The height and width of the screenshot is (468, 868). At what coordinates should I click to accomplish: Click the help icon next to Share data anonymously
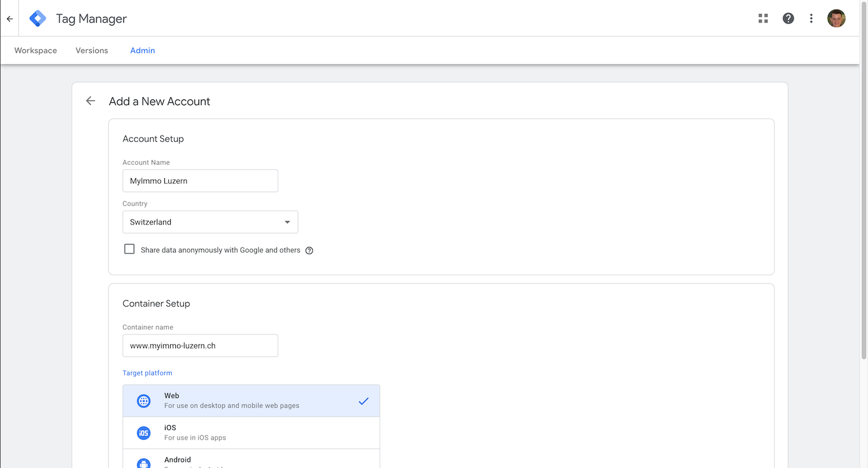pyautogui.click(x=309, y=250)
